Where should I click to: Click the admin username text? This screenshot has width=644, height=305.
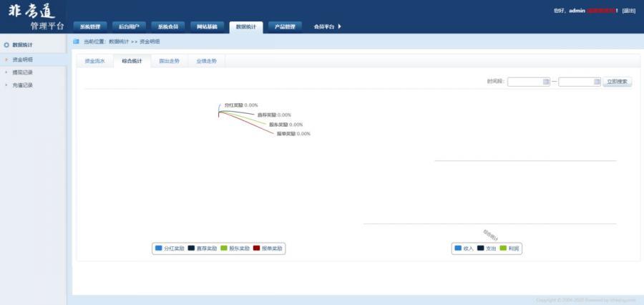[577, 11]
